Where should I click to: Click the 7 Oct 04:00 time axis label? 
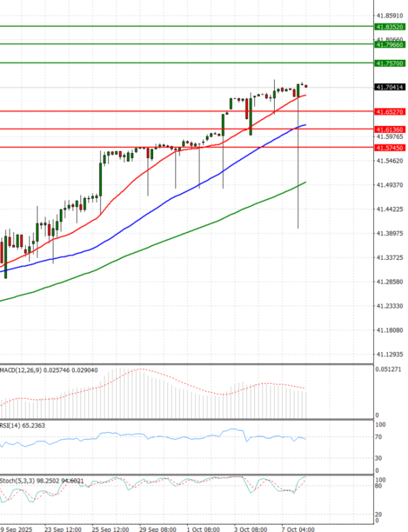pos(298,528)
